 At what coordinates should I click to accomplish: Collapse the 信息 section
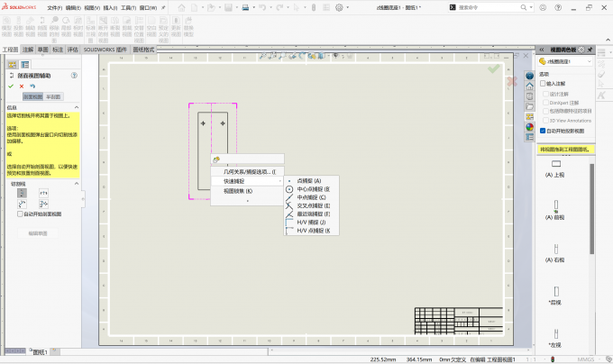coord(77,107)
